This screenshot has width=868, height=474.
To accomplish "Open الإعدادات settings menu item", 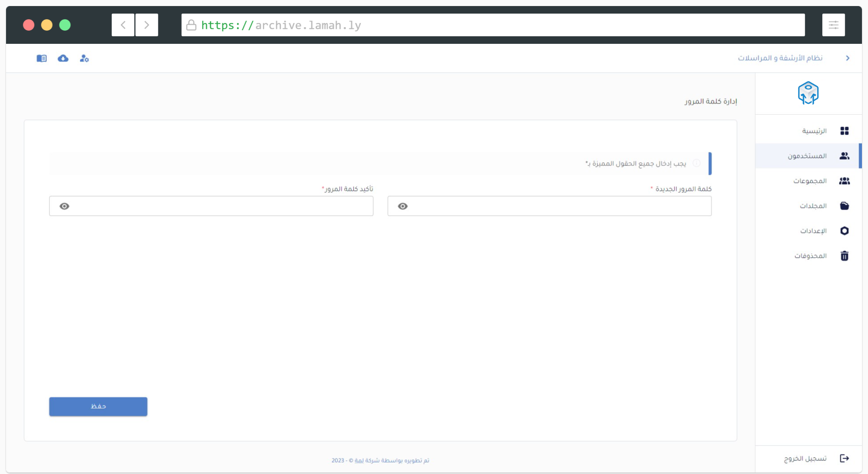I will [813, 231].
